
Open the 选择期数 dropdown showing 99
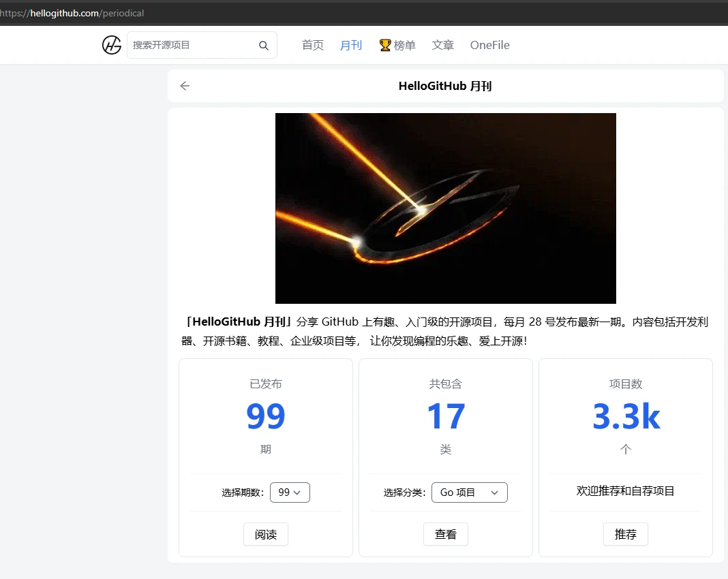click(x=290, y=492)
